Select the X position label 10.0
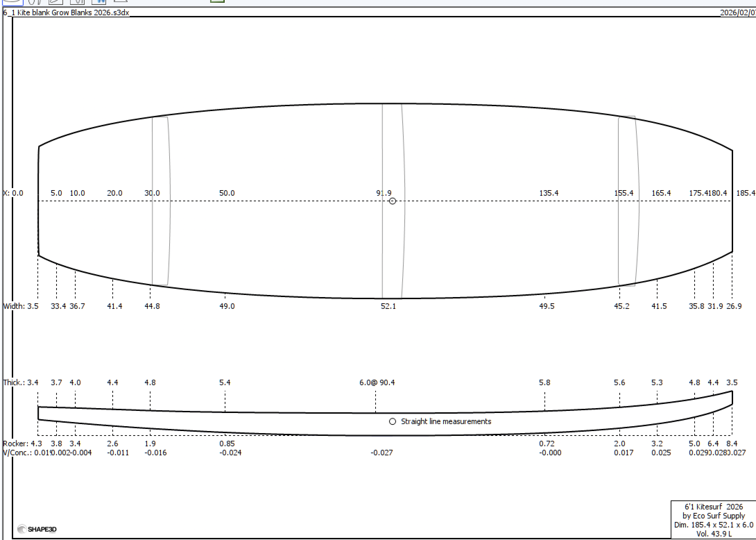The height and width of the screenshot is (540, 756). 77,193
